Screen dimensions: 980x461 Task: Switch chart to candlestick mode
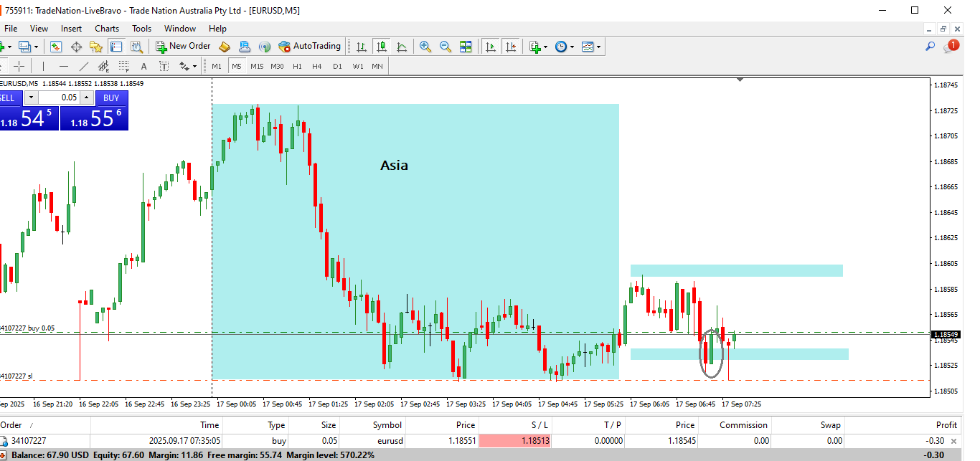[382, 47]
